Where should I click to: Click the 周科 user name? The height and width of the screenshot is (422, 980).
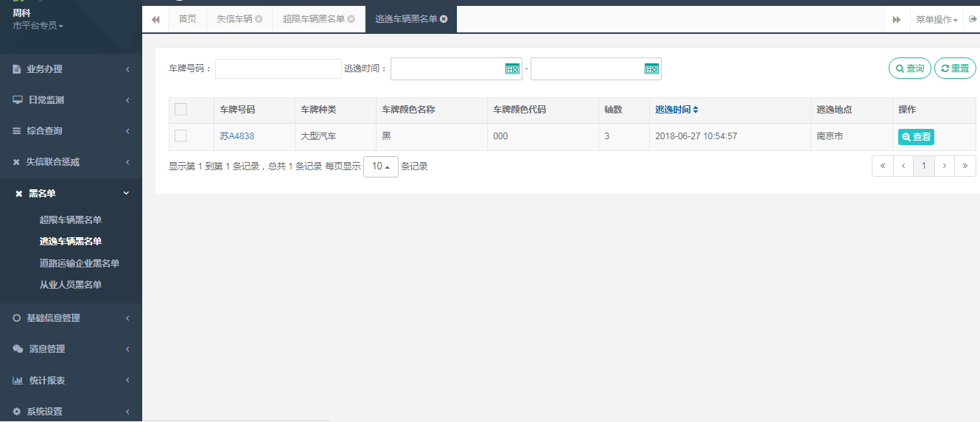[21, 13]
